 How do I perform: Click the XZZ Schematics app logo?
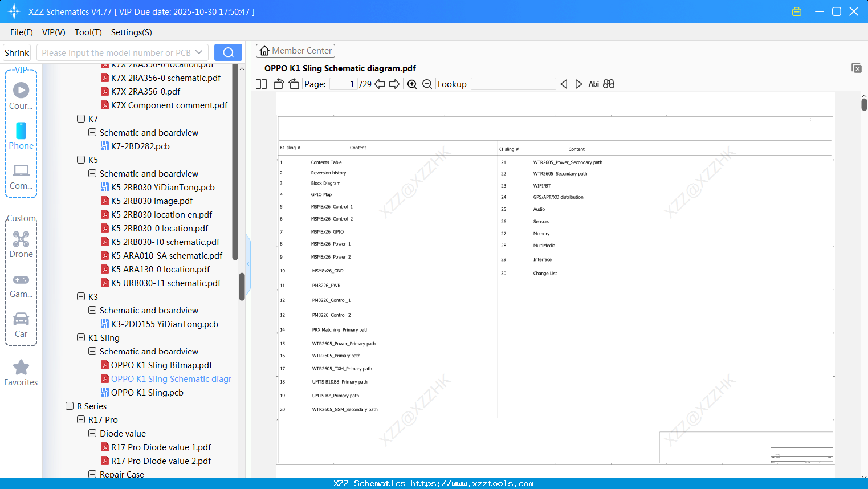tap(14, 11)
